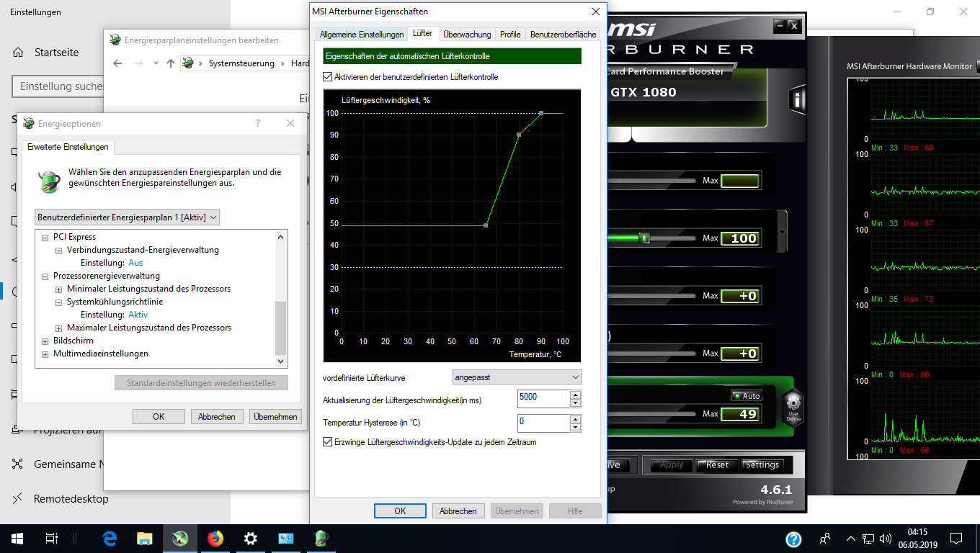
Task: Select the Erweiterte Einstellungen tab
Action: pos(68,147)
